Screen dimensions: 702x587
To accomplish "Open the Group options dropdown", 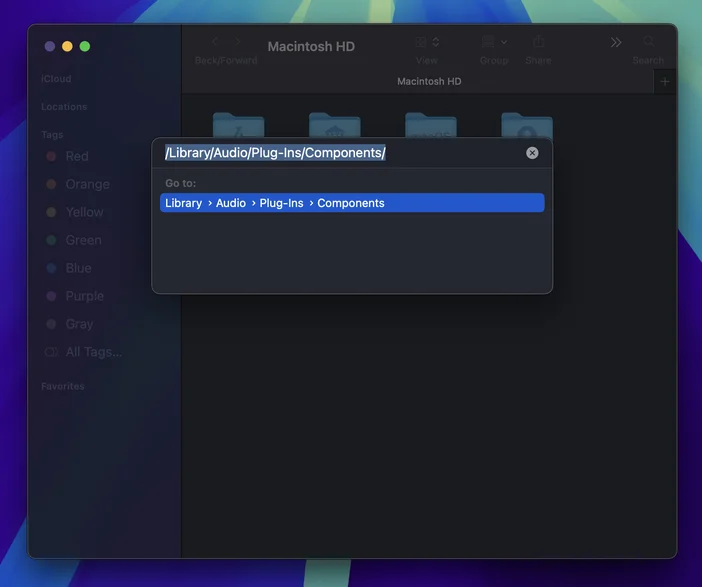I will [494, 43].
